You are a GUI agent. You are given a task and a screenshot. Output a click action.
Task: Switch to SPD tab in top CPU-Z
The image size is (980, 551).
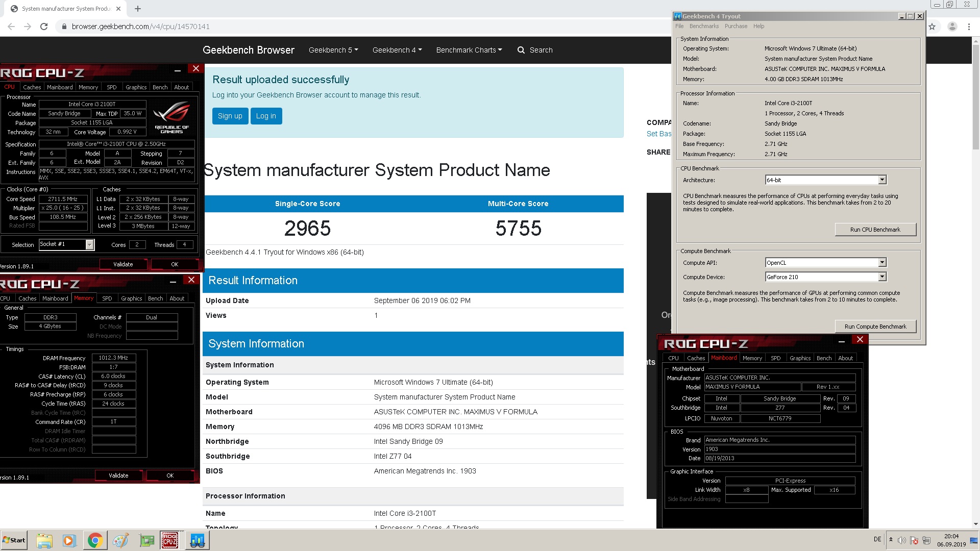112,87
